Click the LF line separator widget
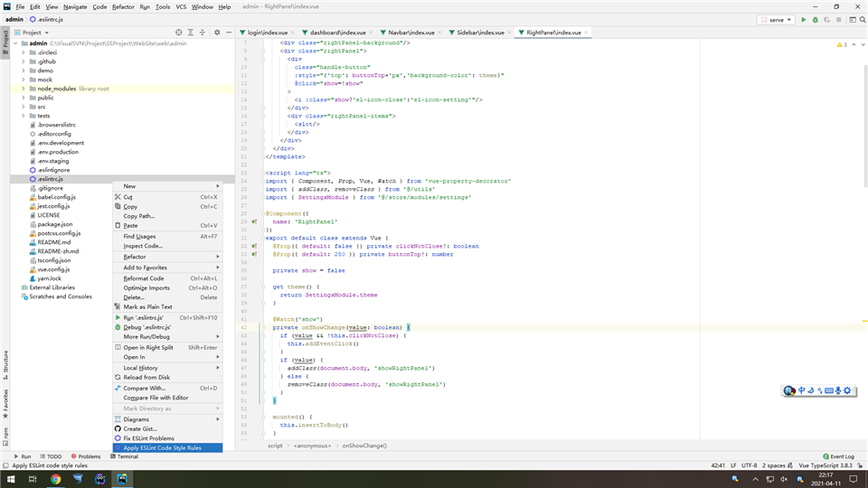868x488 pixels. (733, 465)
